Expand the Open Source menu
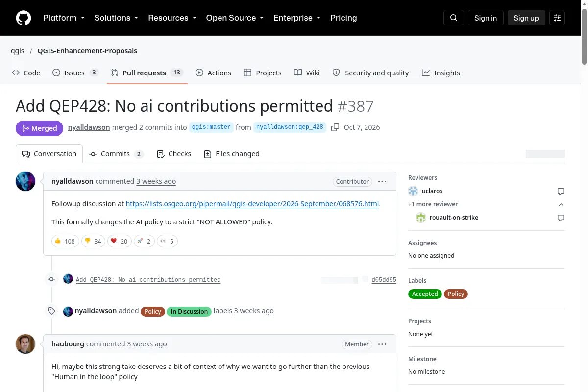588x392 pixels. [x=235, y=18]
